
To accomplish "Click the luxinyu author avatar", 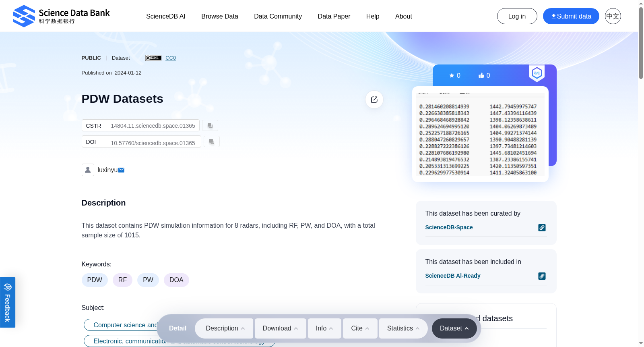I will 88,170.
